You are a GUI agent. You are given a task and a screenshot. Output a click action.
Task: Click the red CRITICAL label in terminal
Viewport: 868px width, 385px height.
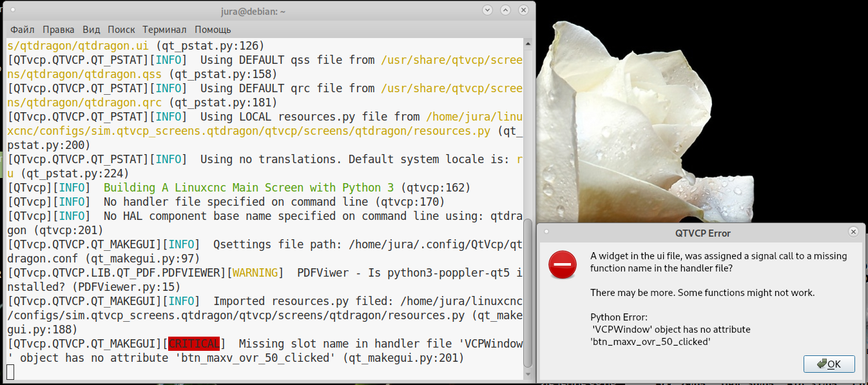[194, 344]
